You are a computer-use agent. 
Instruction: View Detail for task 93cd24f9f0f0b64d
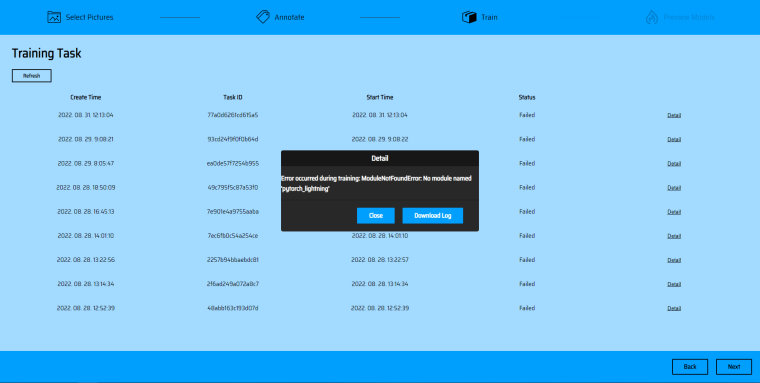pyautogui.click(x=674, y=140)
